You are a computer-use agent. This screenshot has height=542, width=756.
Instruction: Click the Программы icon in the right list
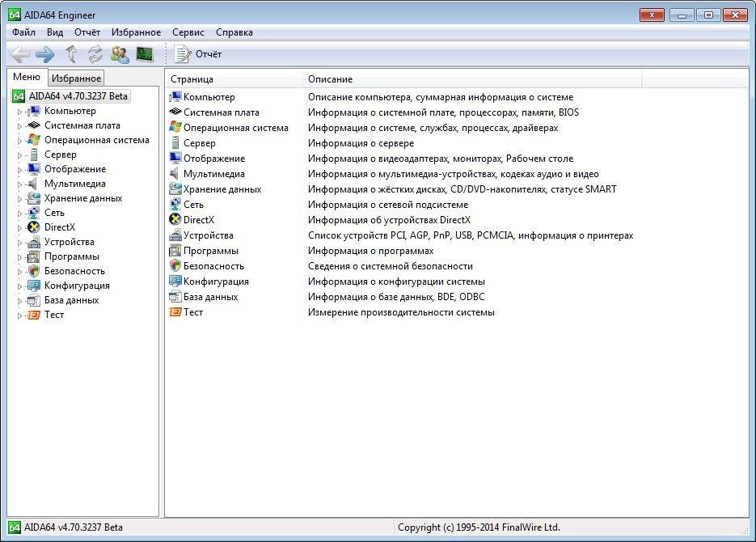point(175,251)
